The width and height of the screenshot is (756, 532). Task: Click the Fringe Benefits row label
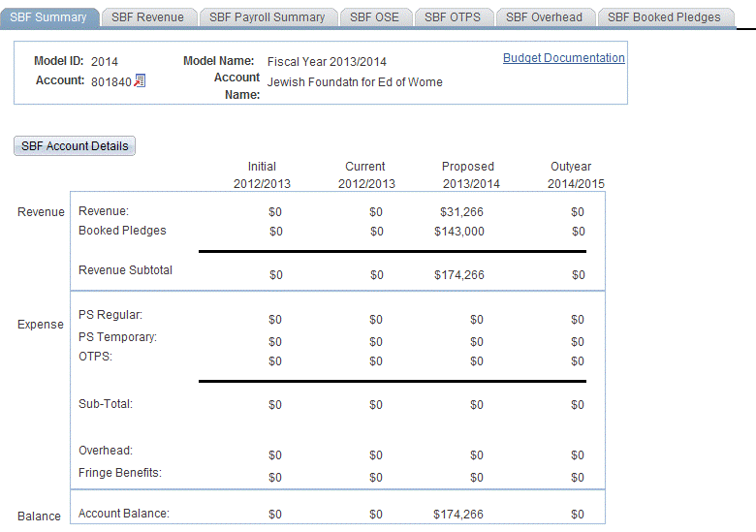tap(120, 473)
